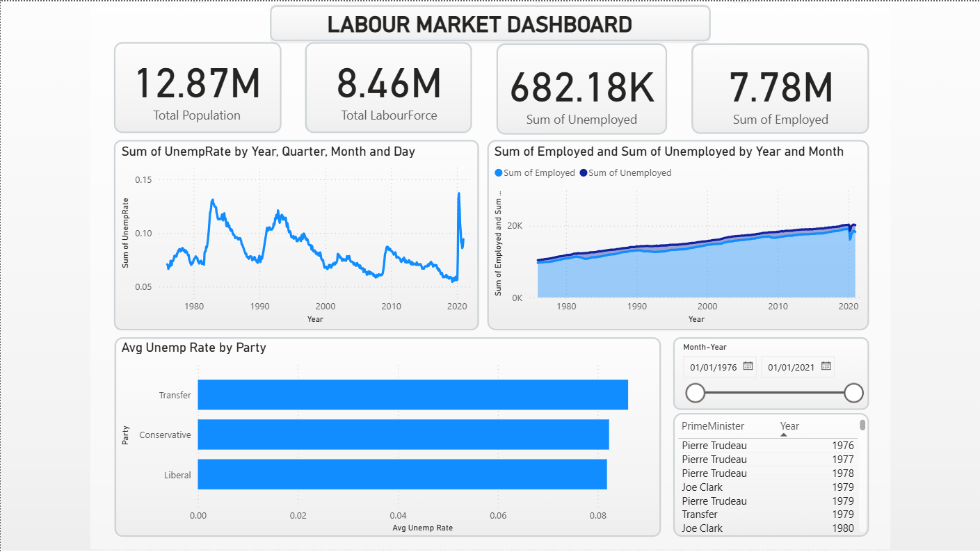This screenshot has width=980, height=552.
Task: Click the Labour Market Dashboard title box
Action: click(490, 24)
